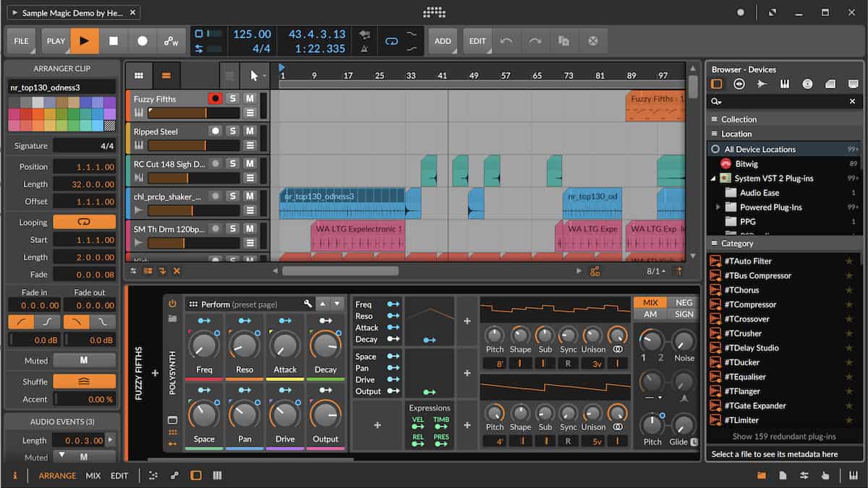Solo the Ripped Steel track
The width and height of the screenshot is (868, 488).
click(x=232, y=131)
